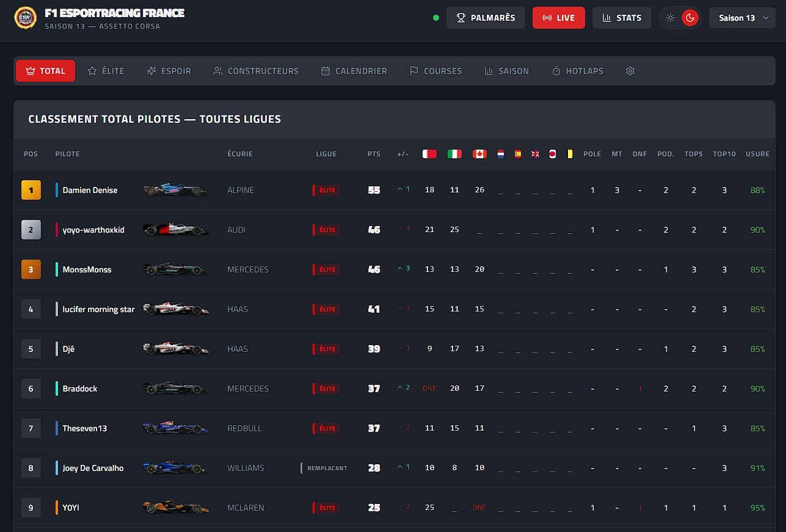Switch to light mode sun toggle
This screenshot has width=786, height=532.
click(671, 18)
